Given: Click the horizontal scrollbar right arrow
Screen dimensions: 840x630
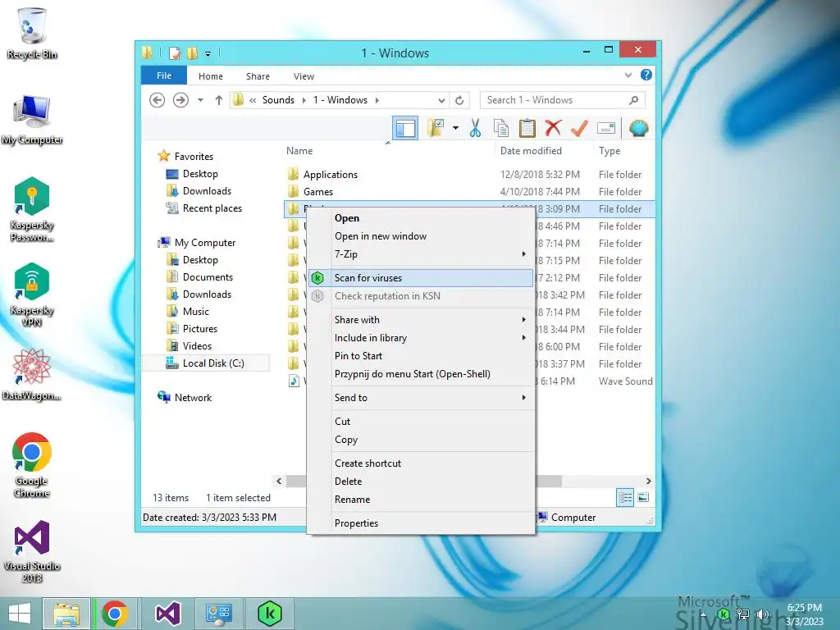Looking at the screenshot, I should [x=648, y=481].
